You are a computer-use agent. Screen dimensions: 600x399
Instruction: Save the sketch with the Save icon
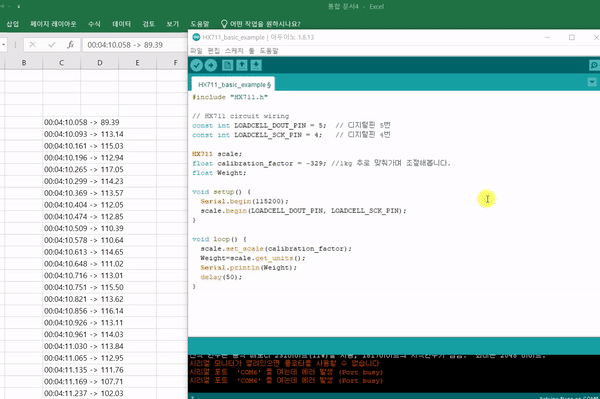(x=256, y=65)
